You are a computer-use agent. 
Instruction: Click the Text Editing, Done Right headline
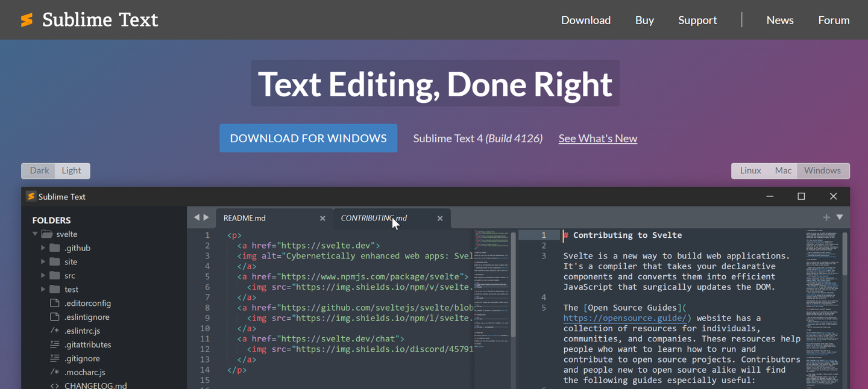click(435, 84)
